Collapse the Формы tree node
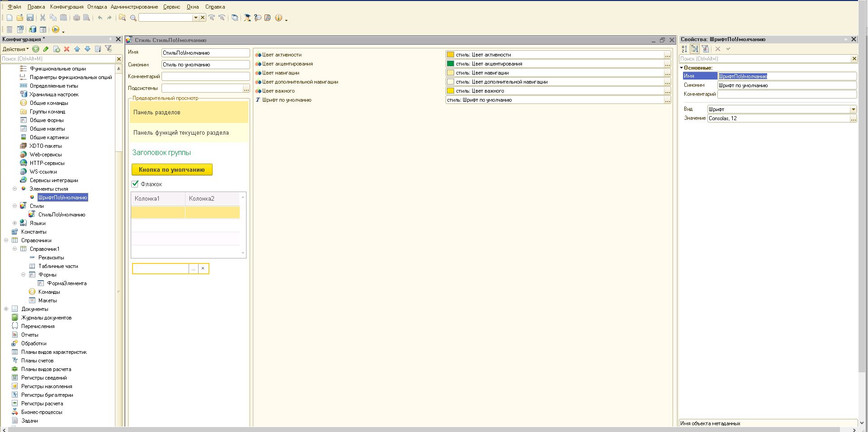868x432 pixels. 23,275
